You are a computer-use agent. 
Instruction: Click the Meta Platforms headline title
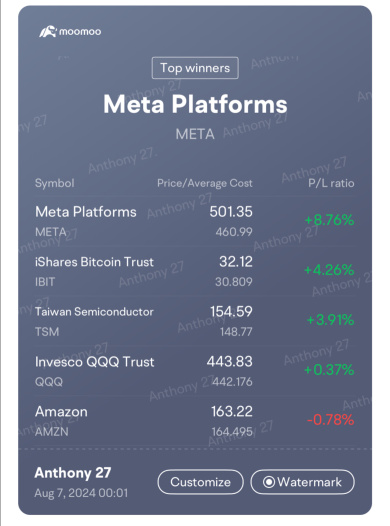195,104
